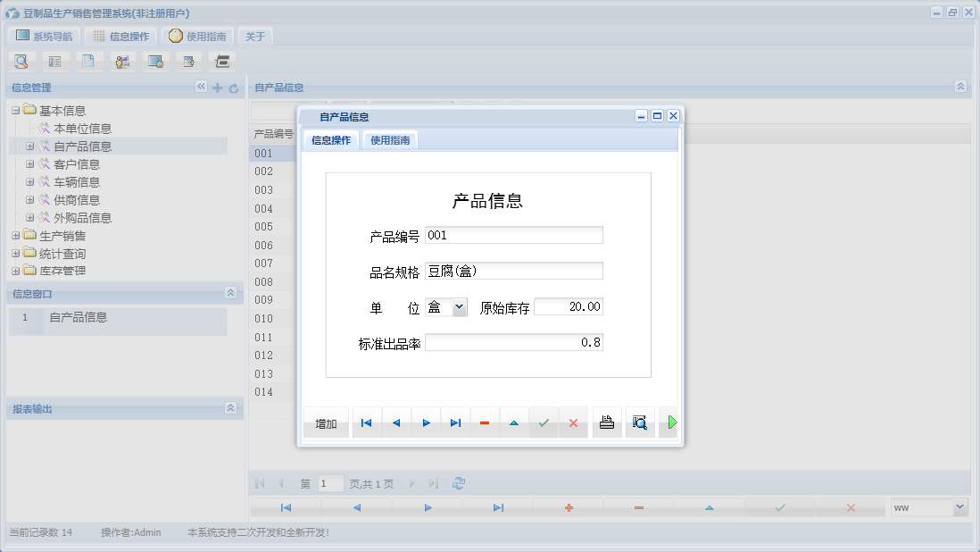Click the print icon in the product dialog
This screenshot has width=980, height=552.
(x=608, y=422)
